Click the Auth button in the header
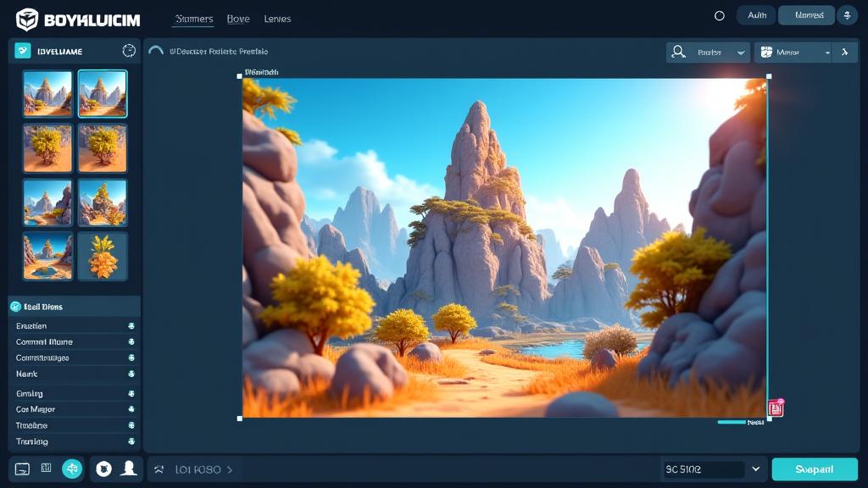The height and width of the screenshot is (488, 868). coord(756,15)
